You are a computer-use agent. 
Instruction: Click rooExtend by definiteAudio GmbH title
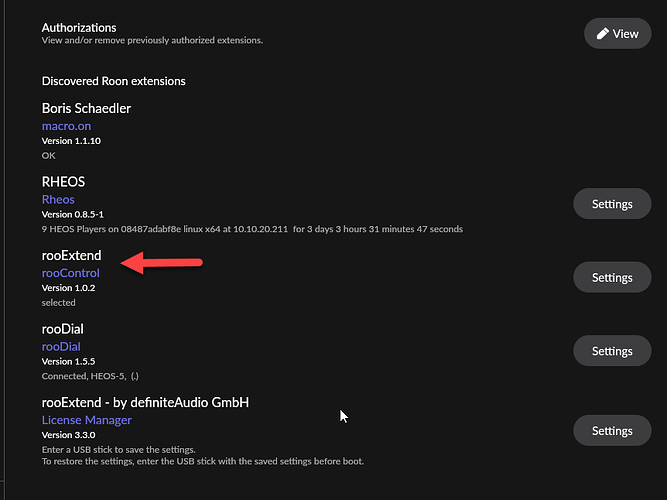tap(145, 403)
